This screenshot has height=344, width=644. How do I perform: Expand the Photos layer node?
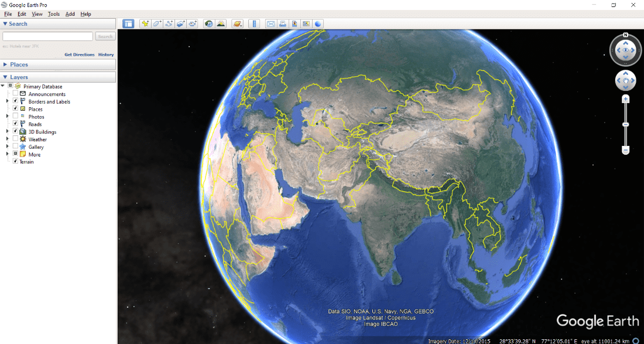coord(7,116)
